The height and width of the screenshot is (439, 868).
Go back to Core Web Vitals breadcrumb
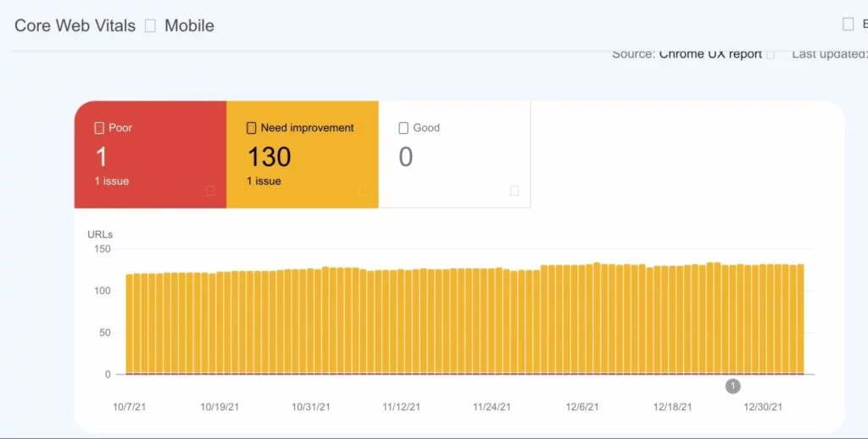tap(75, 25)
